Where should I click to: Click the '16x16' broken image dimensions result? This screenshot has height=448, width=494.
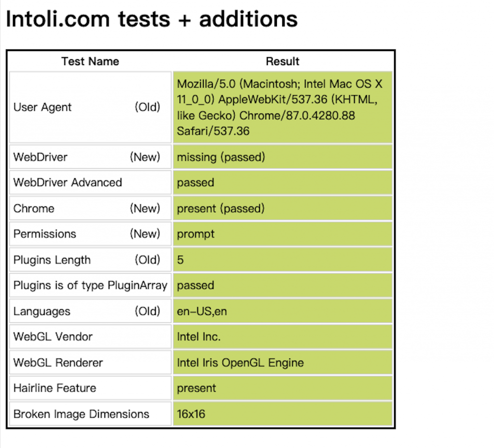point(191,414)
